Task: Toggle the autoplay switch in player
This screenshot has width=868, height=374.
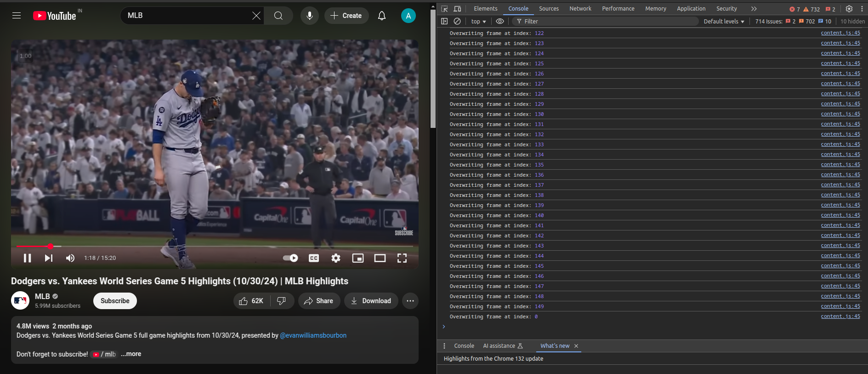Action: pos(290,258)
